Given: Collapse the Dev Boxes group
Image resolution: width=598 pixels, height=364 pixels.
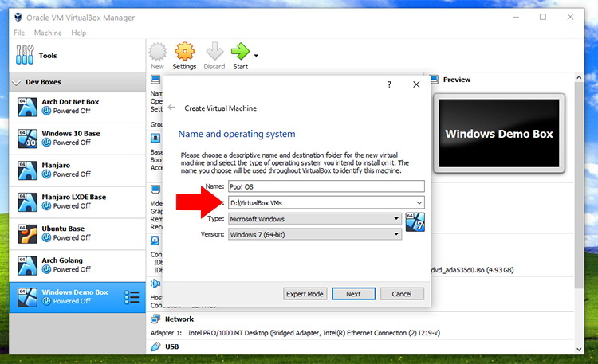Looking at the screenshot, I should (x=17, y=82).
